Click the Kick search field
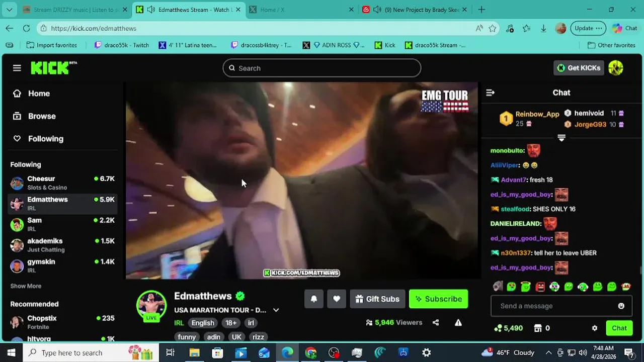 pos(322,68)
